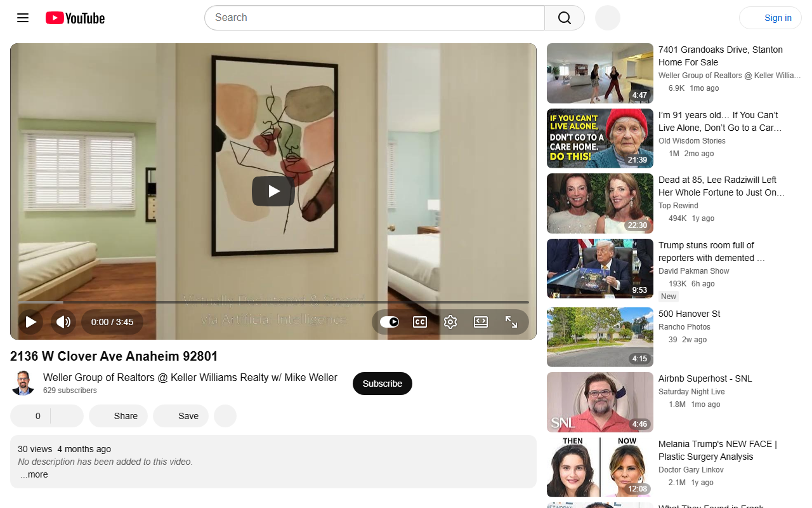Click 'Saturday Night Live' channel name
This screenshot has height=508, width=812.
tap(691, 392)
